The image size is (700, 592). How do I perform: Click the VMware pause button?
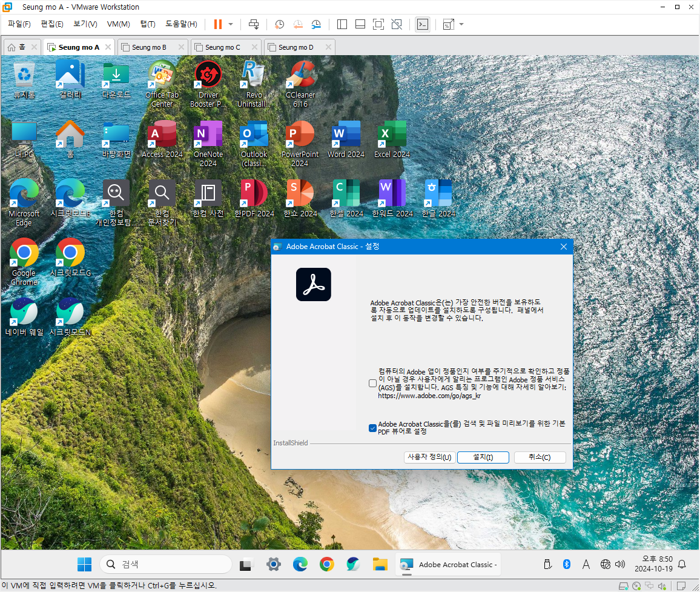click(218, 24)
